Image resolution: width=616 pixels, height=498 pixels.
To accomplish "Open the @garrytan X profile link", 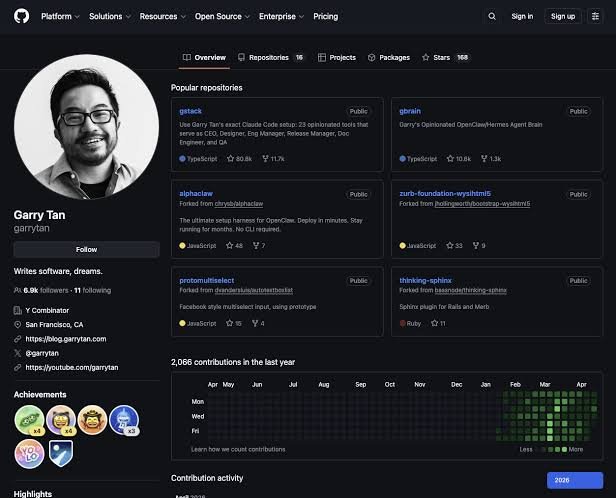I will pyautogui.click(x=42, y=353).
